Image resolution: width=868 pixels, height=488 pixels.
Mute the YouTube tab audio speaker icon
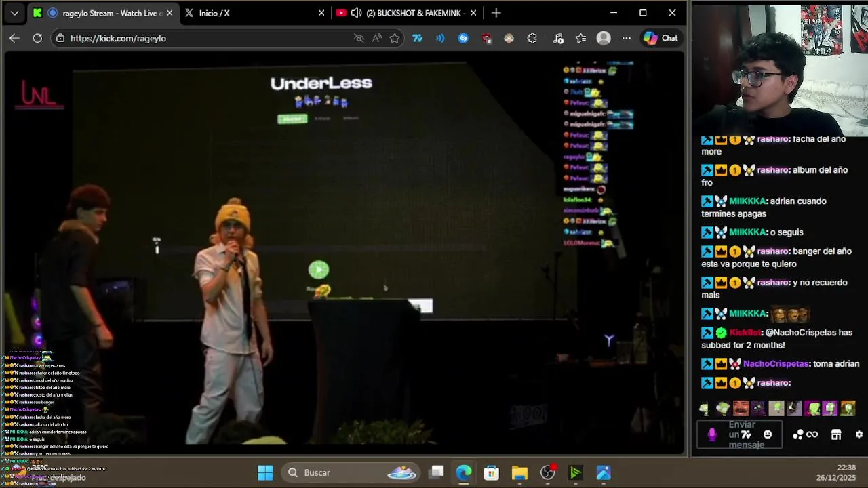(356, 13)
